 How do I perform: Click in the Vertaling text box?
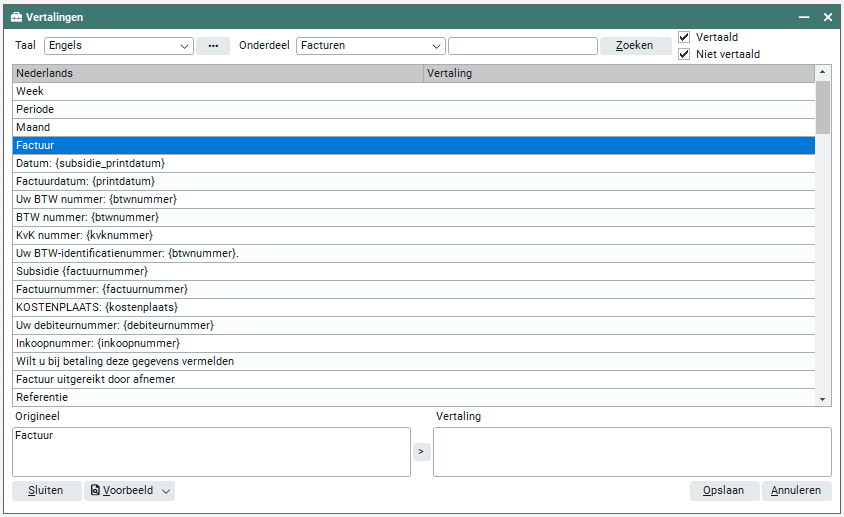coord(631,452)
